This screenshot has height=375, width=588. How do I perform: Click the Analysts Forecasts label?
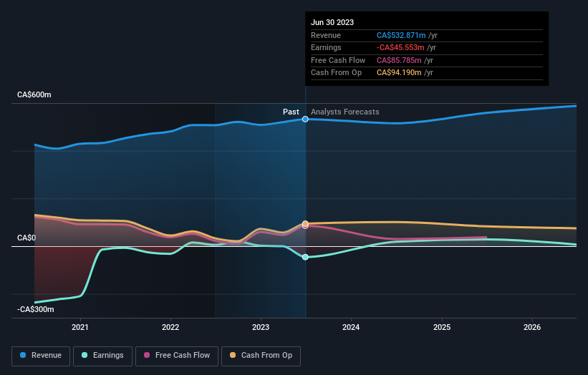pos(345,112)
